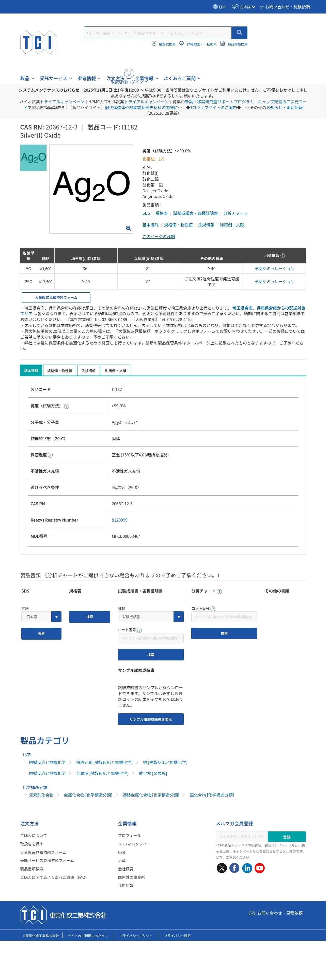This screenshot has width=330, height=980.
Task: Click the globe icon for 日本 region
Action: 215,7
